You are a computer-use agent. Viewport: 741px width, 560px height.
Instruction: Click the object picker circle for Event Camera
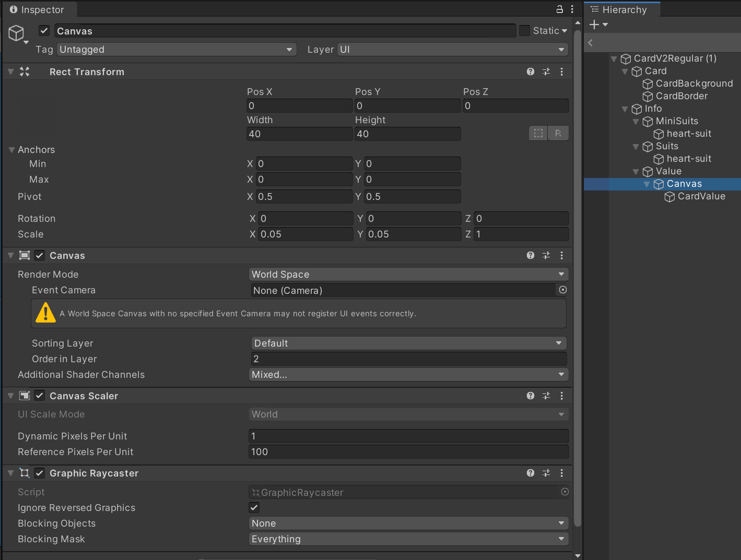coord(562,290)
